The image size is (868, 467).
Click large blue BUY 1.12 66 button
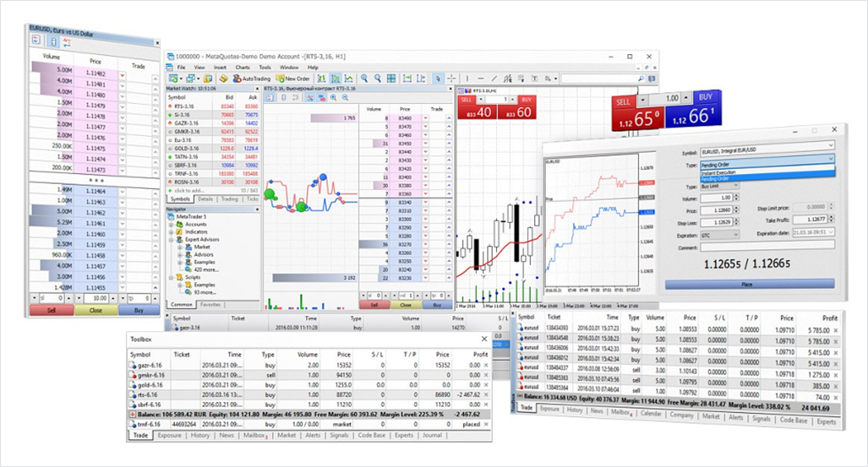694,109
